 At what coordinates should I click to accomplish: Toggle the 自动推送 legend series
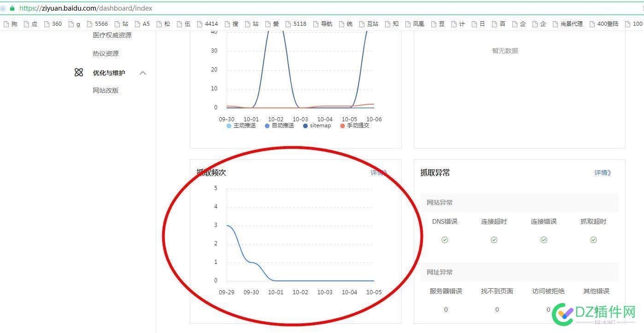[279, 125]
